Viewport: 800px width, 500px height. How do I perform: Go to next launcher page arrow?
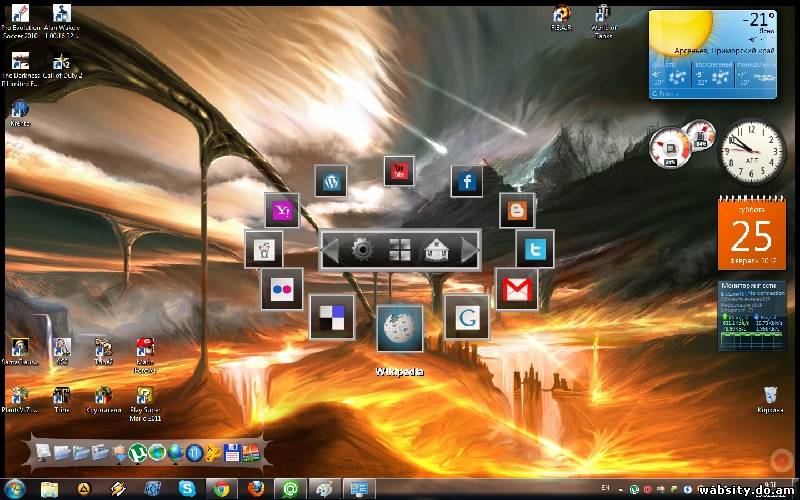click(x=469, y=250)
